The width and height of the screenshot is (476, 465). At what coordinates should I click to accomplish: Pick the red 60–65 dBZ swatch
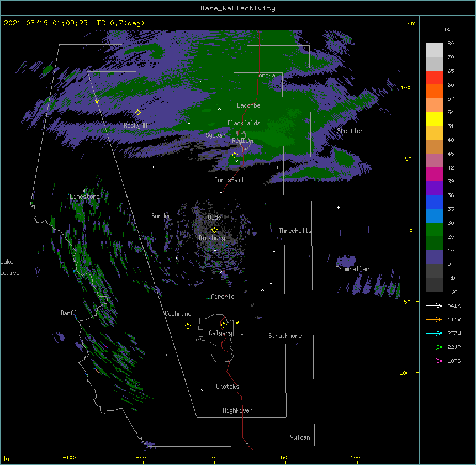(x=434, y=78)
